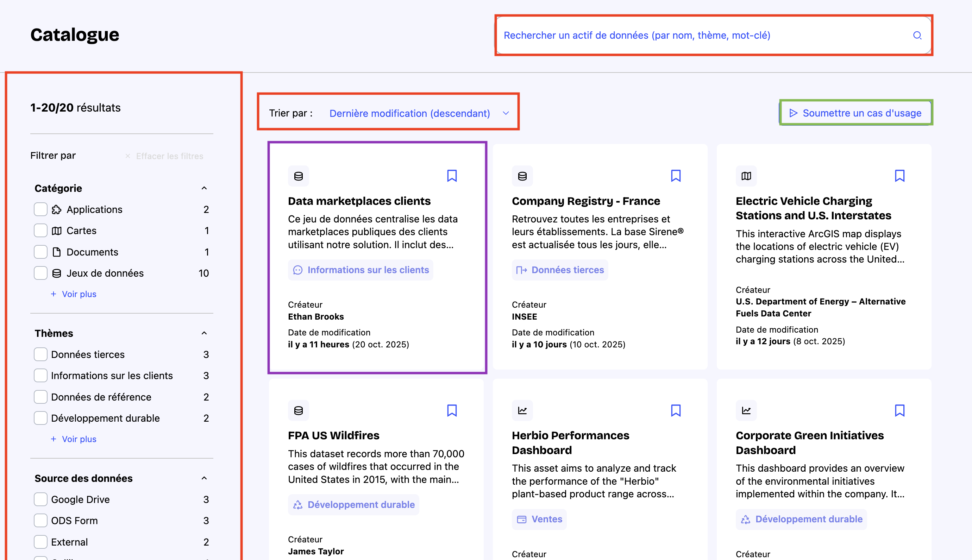
Task: Bookmark the Data marketplaces clients card
Action: tap(452, 176)
